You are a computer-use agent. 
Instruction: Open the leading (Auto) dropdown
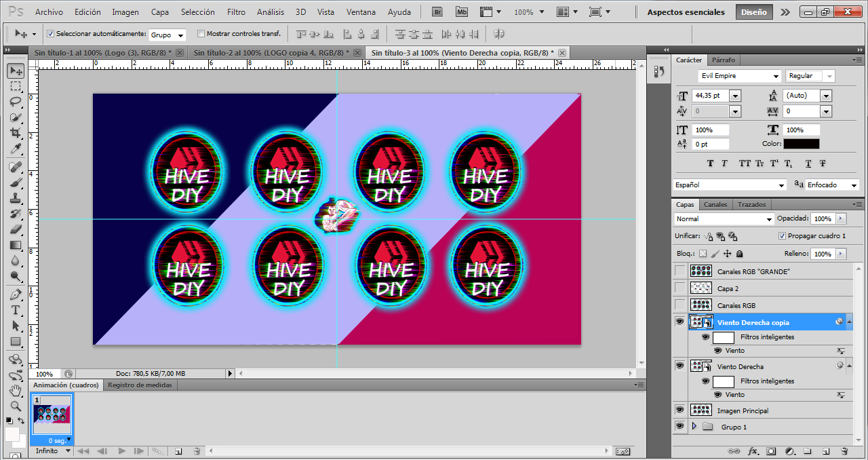826,96
